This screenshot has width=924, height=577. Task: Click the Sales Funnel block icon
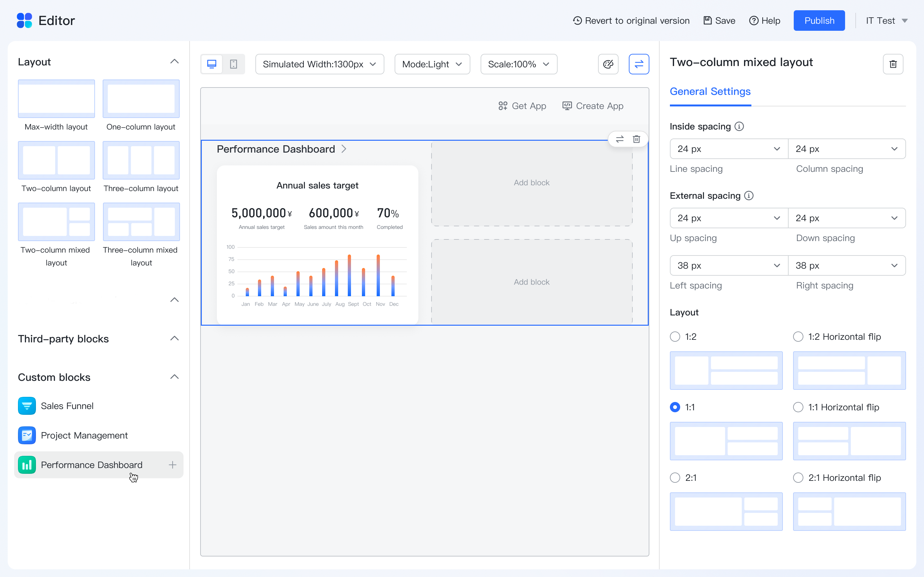[x=27, y=406]
